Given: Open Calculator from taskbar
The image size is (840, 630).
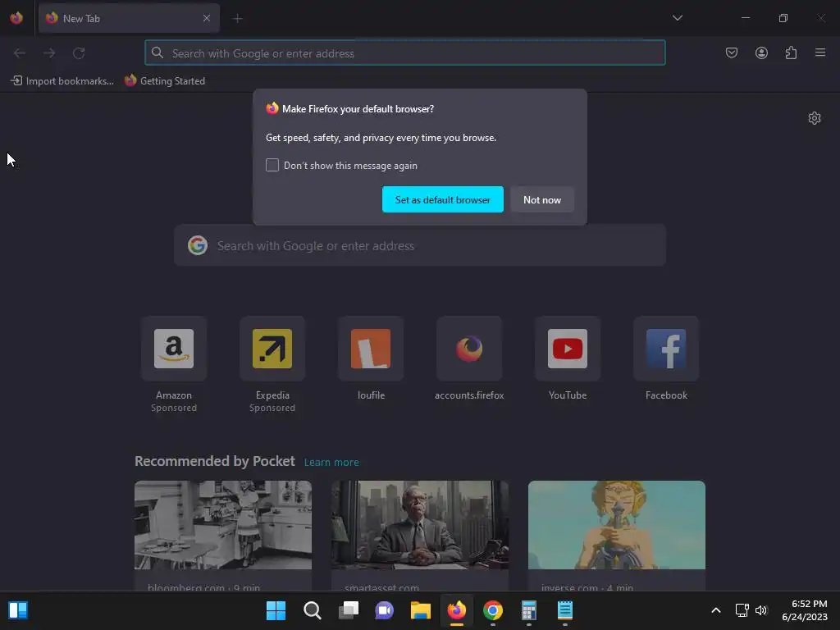Looking at the screenshot, I should (529, 610).
